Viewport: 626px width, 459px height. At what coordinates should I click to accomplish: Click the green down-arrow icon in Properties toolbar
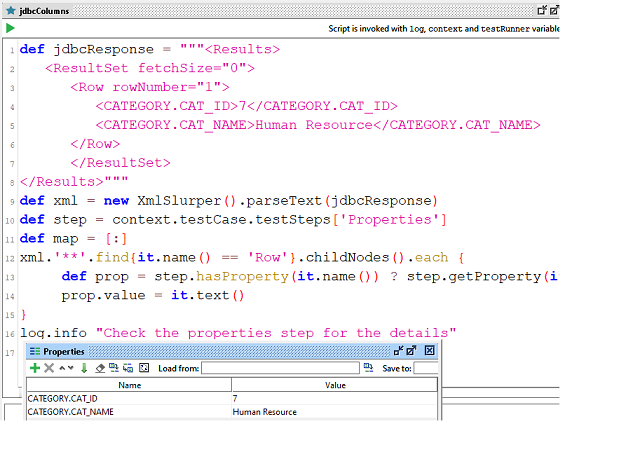tap(84, 368)
